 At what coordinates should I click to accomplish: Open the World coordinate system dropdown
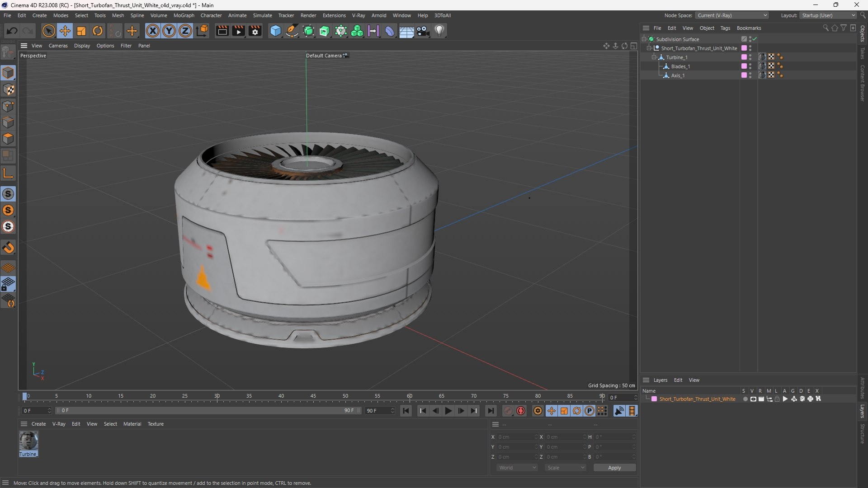[x=517, y=468]
